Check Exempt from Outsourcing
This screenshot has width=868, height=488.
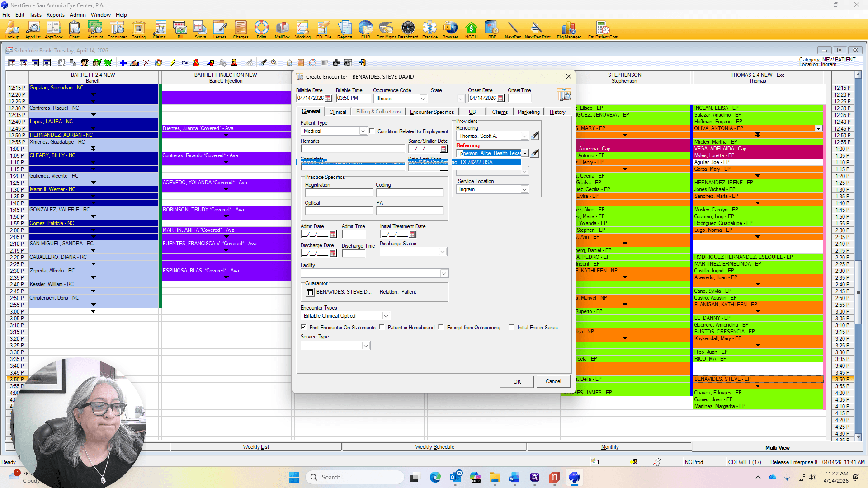point(441,327)
